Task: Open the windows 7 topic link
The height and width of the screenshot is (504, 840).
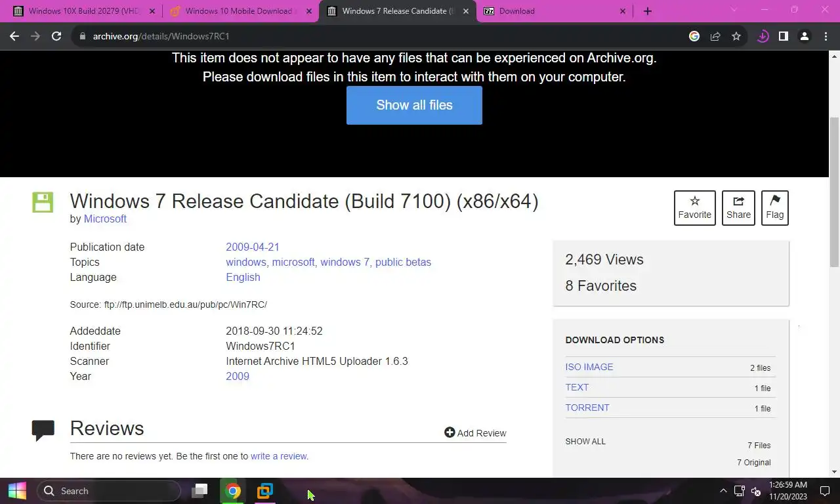Action: (x=345, y=262)
